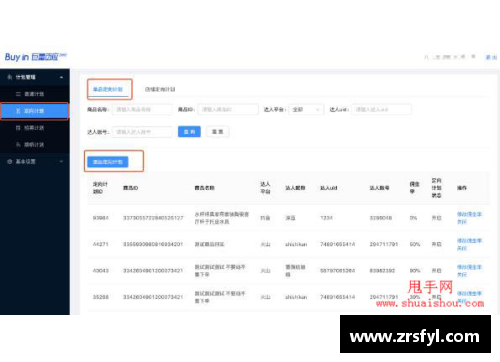
Task: Click plan ID cell 40043
Action: 101,271
